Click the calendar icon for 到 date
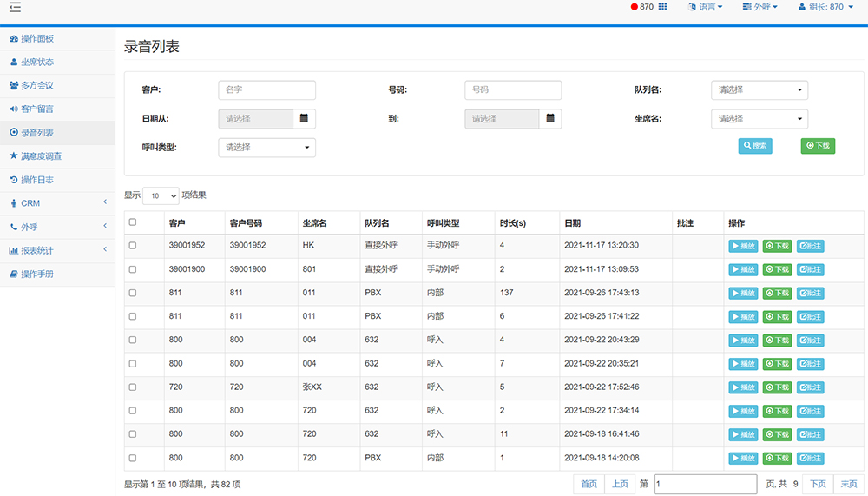868x496 pixels. (550, 119)
